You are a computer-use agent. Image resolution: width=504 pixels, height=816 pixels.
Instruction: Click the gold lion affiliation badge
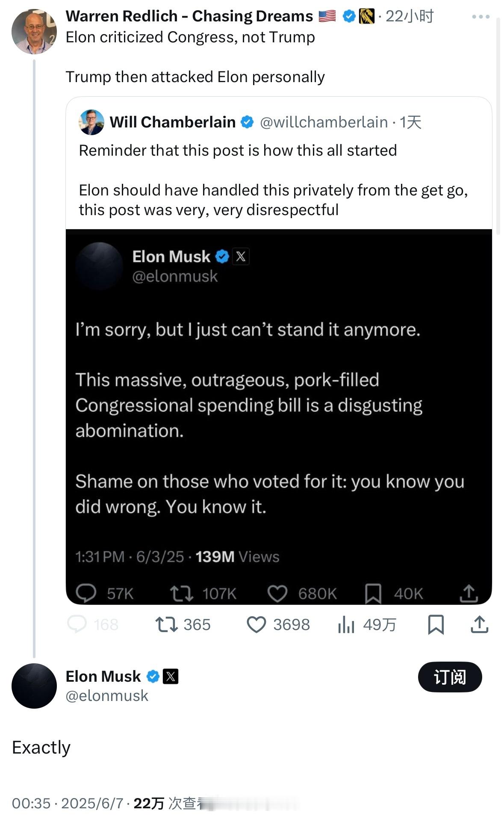[x=367, y=16]
